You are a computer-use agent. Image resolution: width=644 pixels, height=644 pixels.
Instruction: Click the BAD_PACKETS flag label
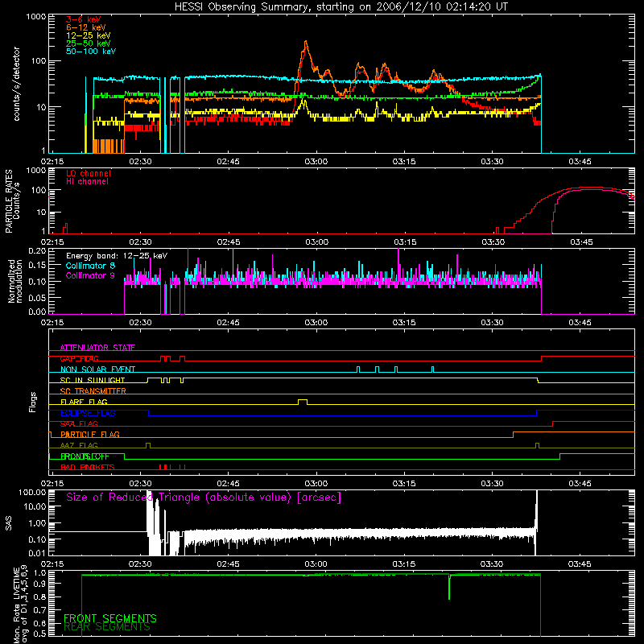point(88,468)
